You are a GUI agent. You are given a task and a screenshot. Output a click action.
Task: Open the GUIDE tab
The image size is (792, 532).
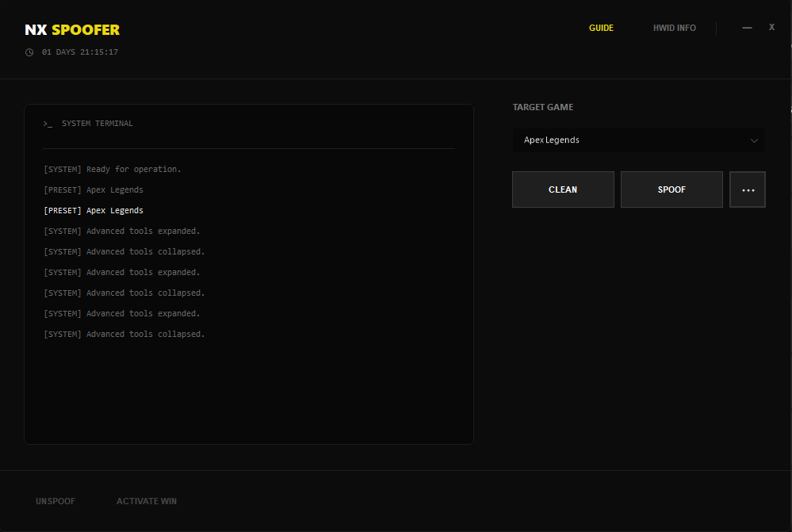click(601, 28)
